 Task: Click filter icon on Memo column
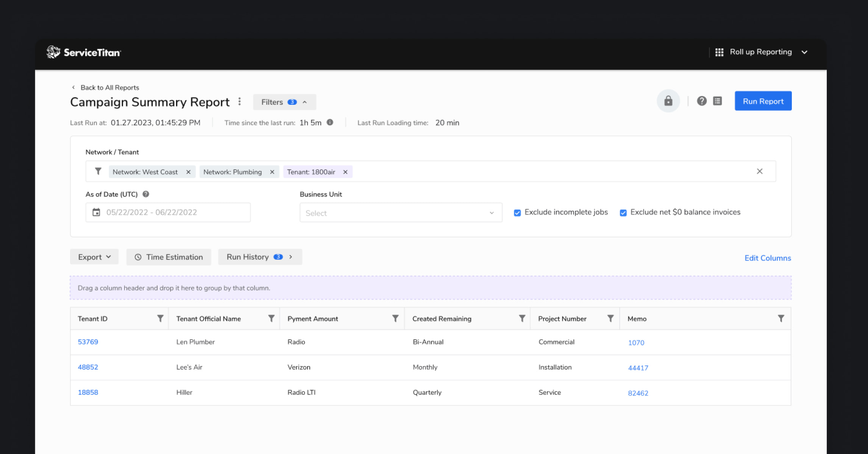point(781,319)
